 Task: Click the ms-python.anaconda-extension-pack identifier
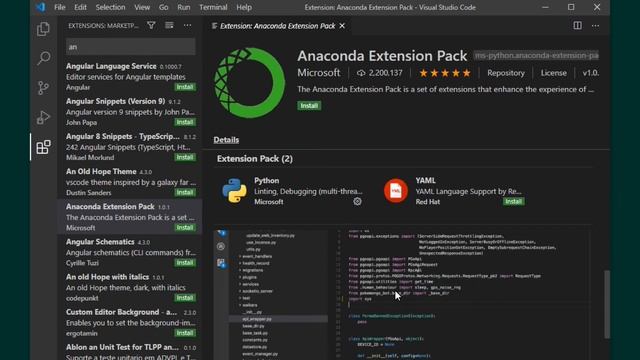click(x=536, y=55)
